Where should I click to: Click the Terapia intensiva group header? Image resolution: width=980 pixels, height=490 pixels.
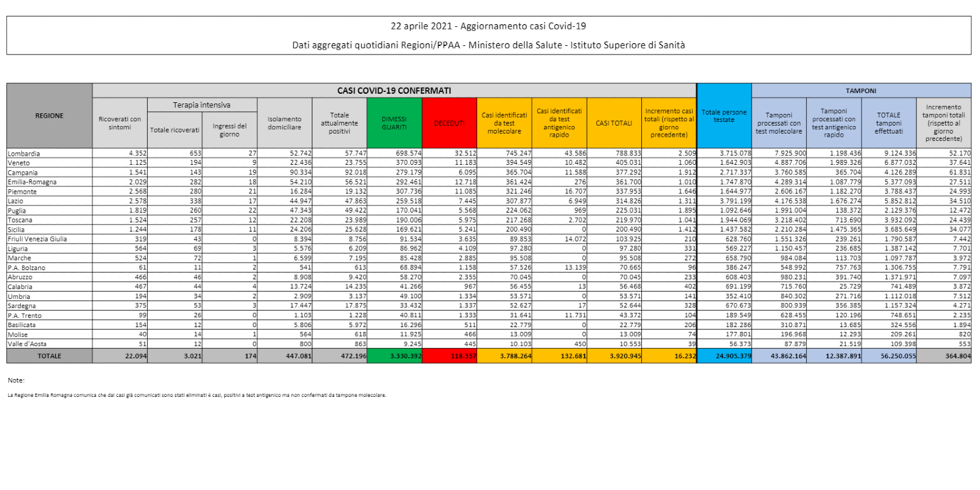click(202, 105)
